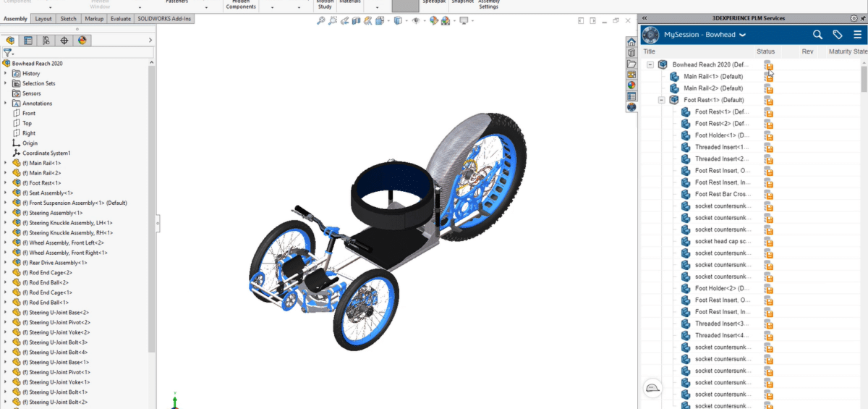Expand the Seat Assembly<1> tree node

6,193
